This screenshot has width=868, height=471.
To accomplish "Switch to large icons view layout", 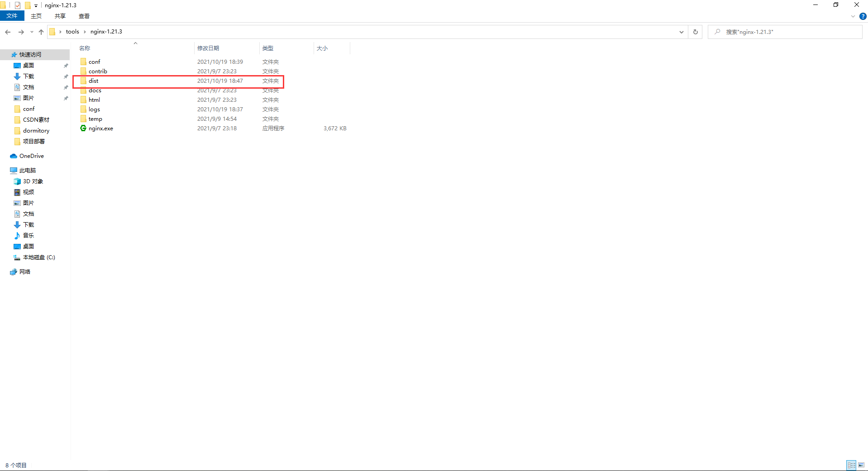I will (x=861, y=465).
